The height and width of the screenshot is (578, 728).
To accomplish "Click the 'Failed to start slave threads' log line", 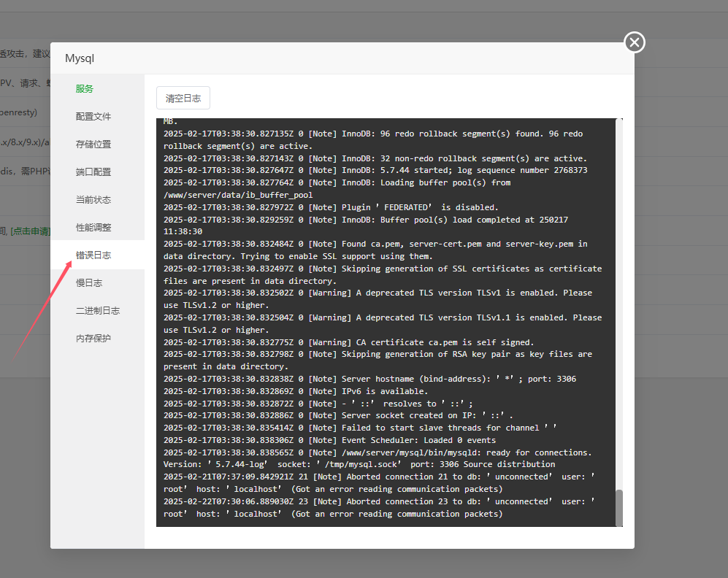I will pos(360,428).
